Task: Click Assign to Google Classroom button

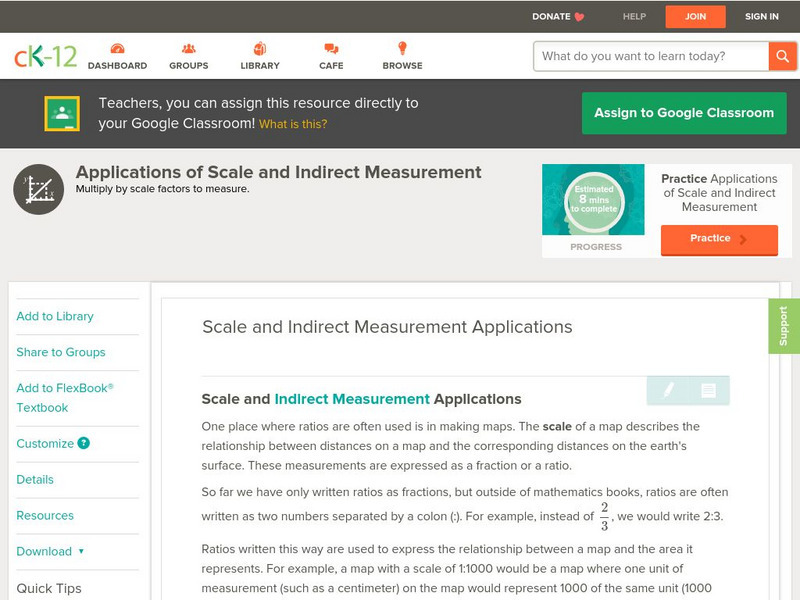Action: [684, 113]
